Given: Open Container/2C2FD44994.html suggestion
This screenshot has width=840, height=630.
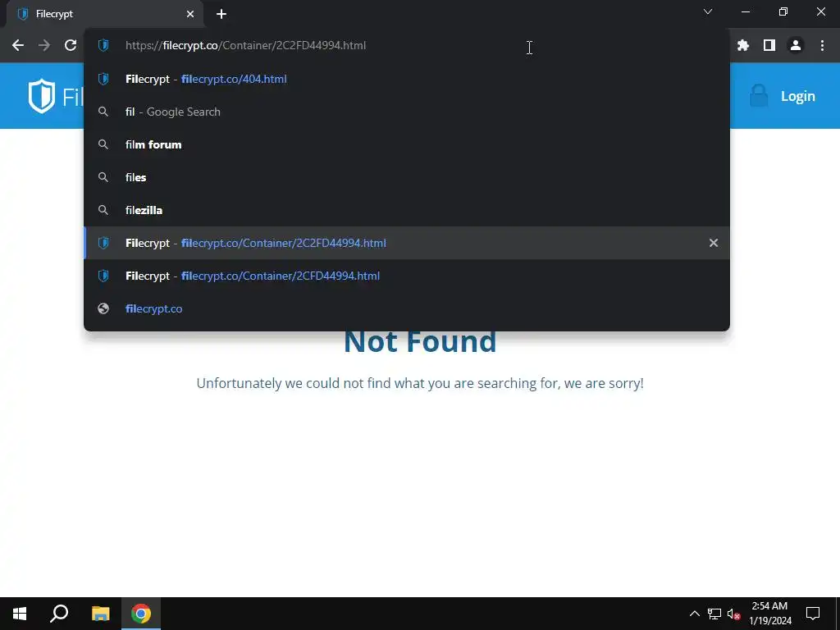Looking at the screenshot, I should point(407,243).
